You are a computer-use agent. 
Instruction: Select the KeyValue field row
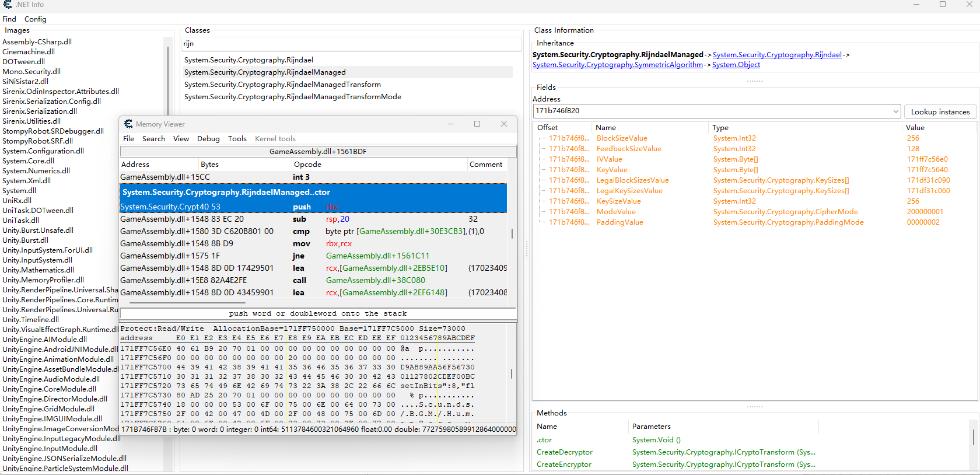pos(612,170)
